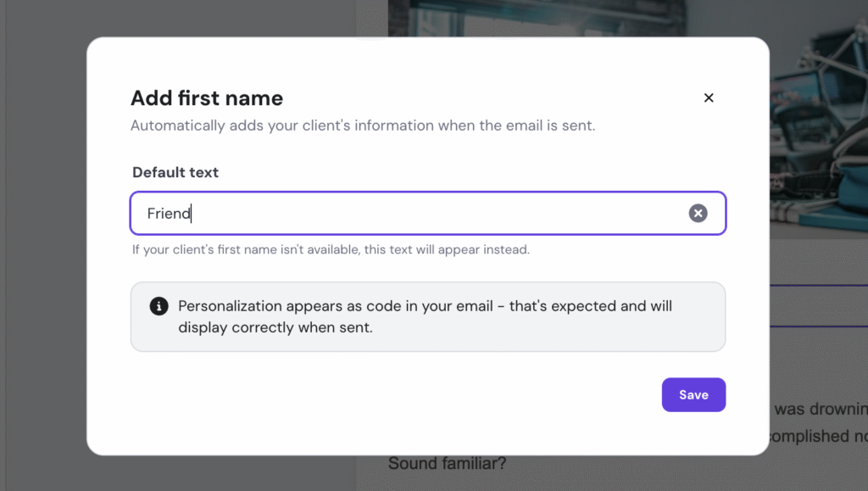Click the helper text about client's first name

point(330,249)
